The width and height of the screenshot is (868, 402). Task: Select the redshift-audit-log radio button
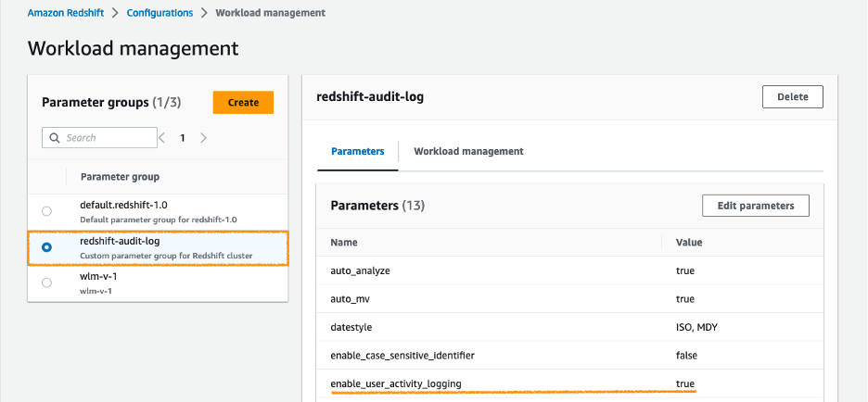47,247
